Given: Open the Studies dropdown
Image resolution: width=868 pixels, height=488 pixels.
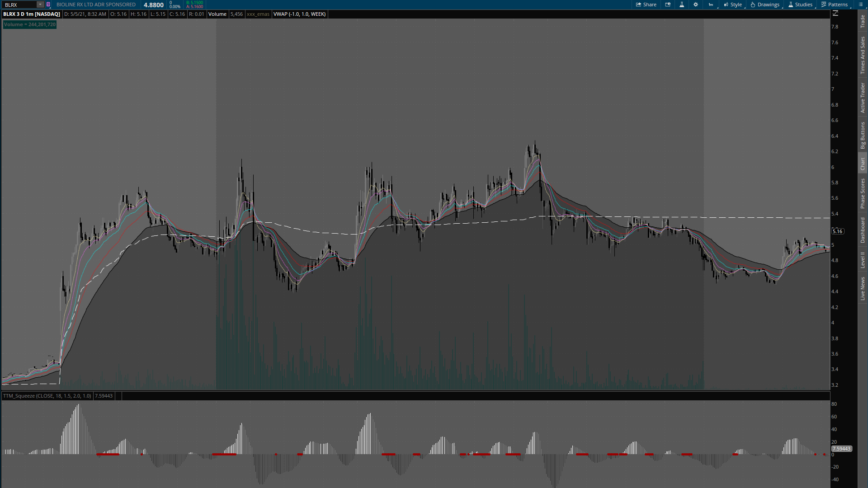Looking at the screenshot, I should (x=800, y=5).
